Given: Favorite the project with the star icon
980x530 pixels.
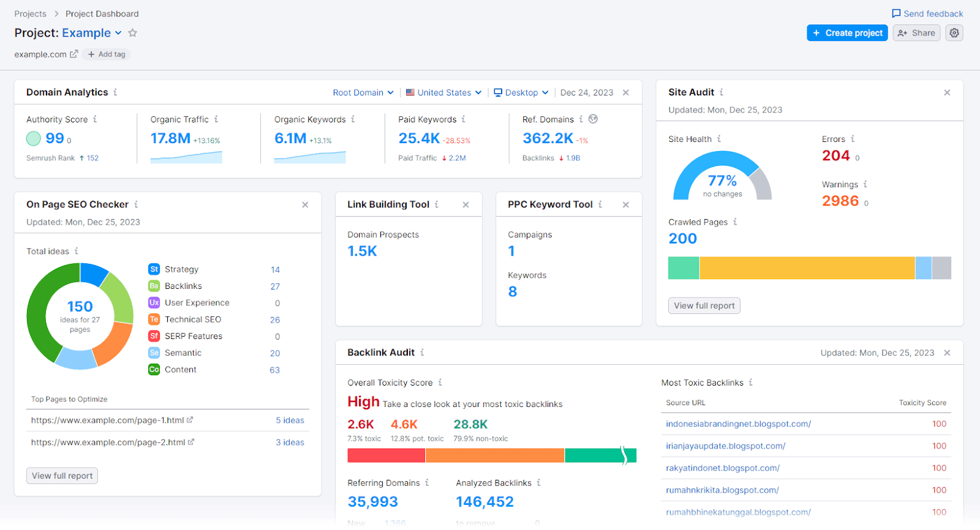Looking at the screenshot, I should [132, 33].
